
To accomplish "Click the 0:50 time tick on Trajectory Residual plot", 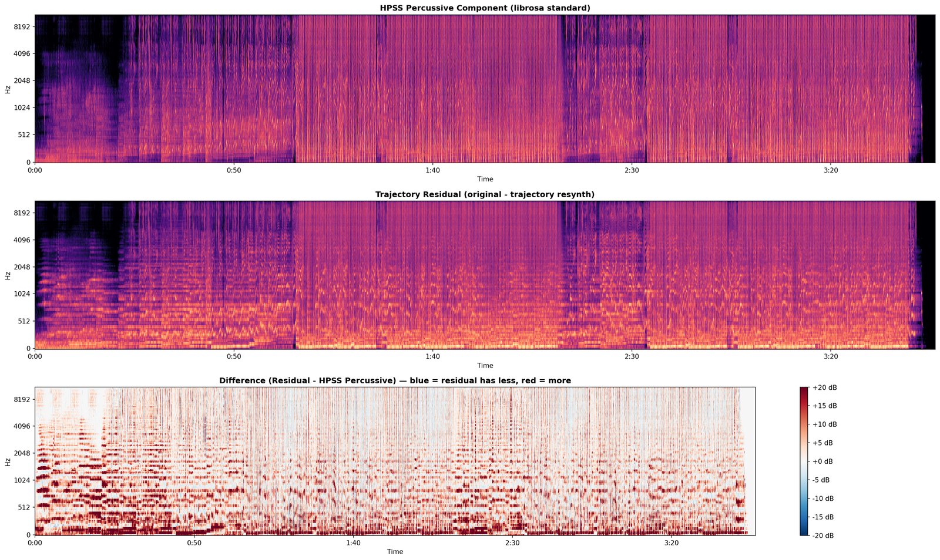I will (234, 357).
